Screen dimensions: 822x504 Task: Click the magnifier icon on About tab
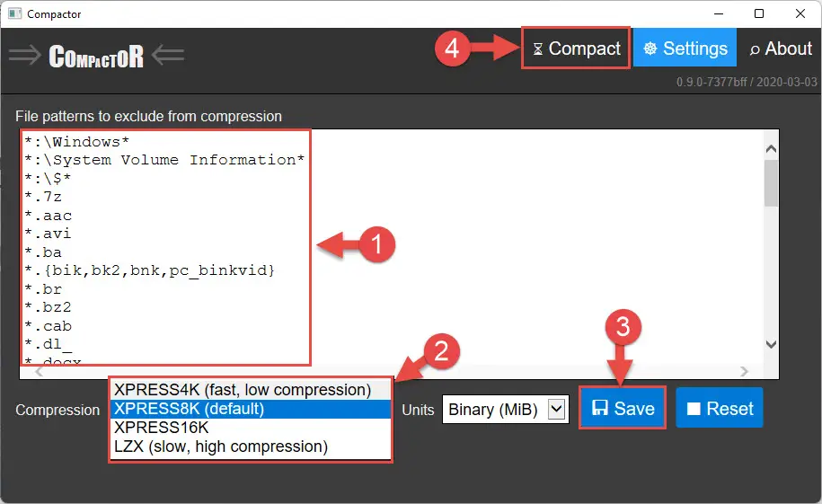[755, 49]
